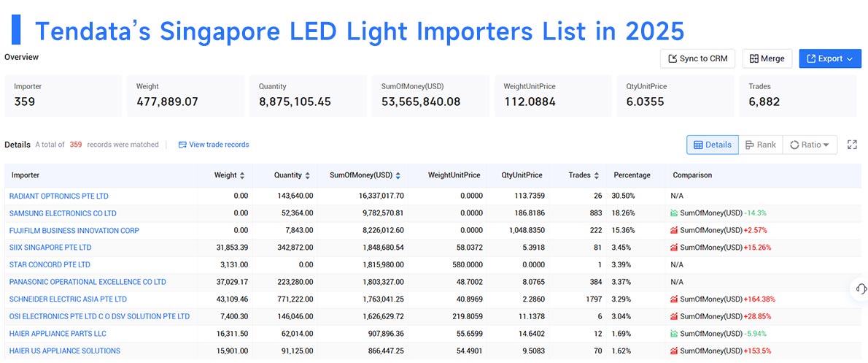Click the Merge button
Screen dimensions: 868x363
pyautogui.click(x=767, y=58)
